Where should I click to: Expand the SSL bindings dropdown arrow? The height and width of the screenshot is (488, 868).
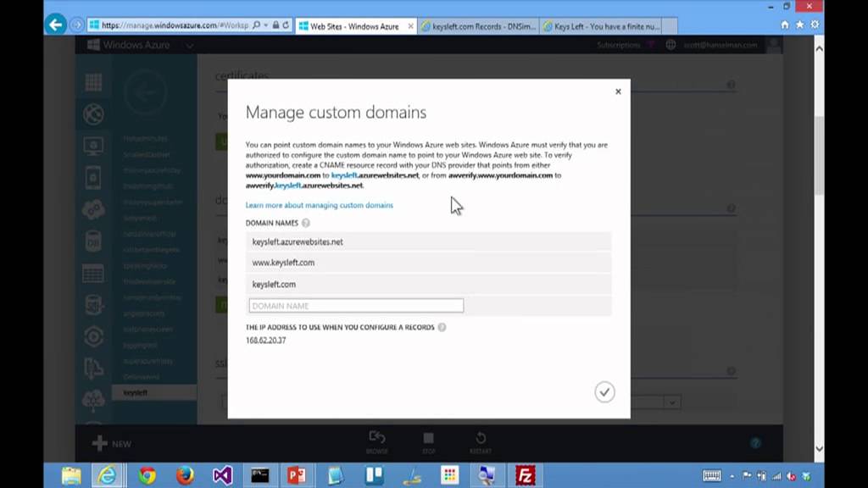(672, 402)
